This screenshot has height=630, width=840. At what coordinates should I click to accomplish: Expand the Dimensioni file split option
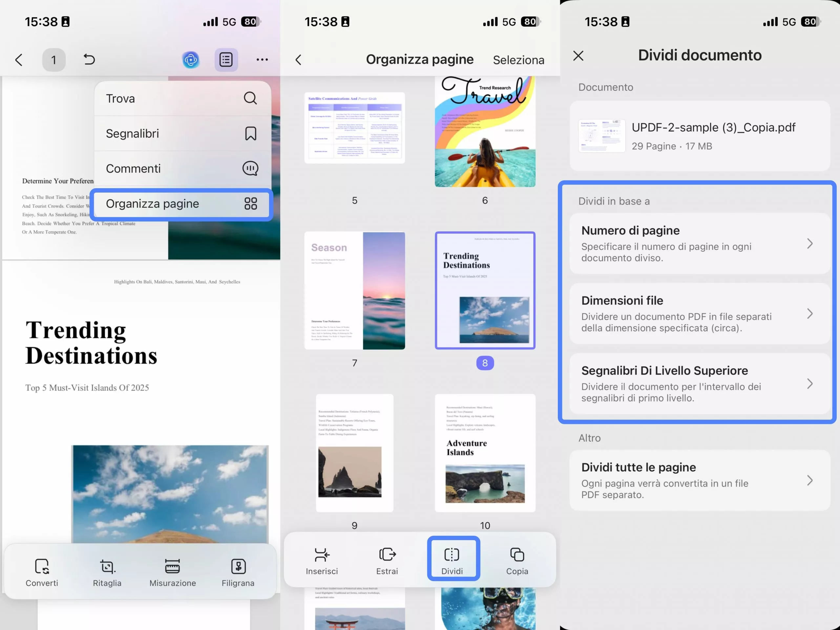point(700,314)
